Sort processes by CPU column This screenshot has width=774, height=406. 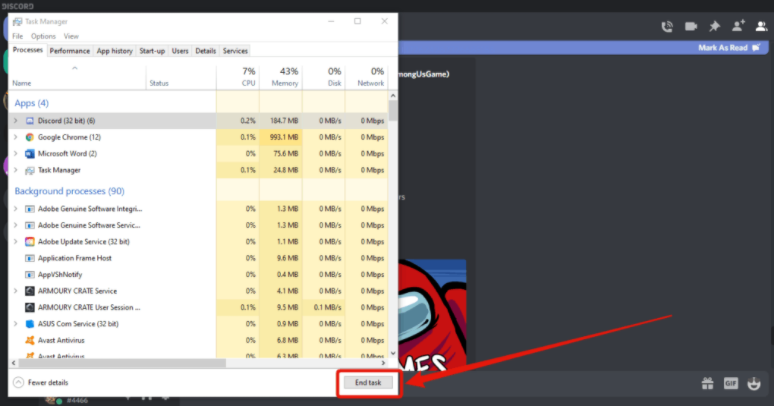click(237, 78)
